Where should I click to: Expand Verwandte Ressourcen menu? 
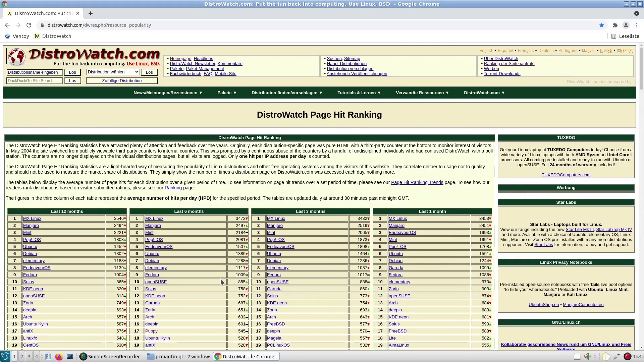pos(422,93)
